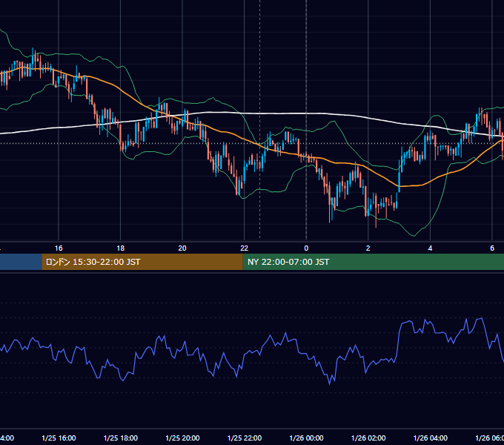The height and width of the screenshot is (445, 504).
Task: Click the 1/26 00:00 date label
Action: pos(306,438)
